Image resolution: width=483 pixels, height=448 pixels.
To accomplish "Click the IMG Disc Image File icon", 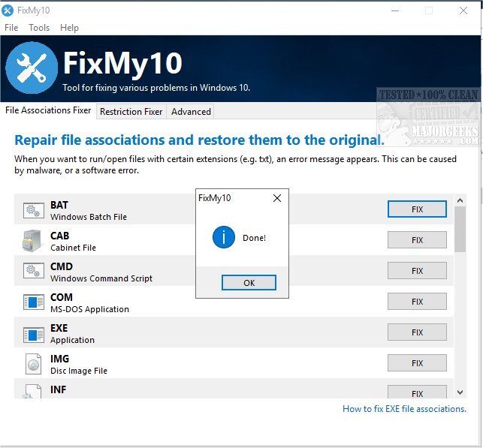I will coord(33,364).
